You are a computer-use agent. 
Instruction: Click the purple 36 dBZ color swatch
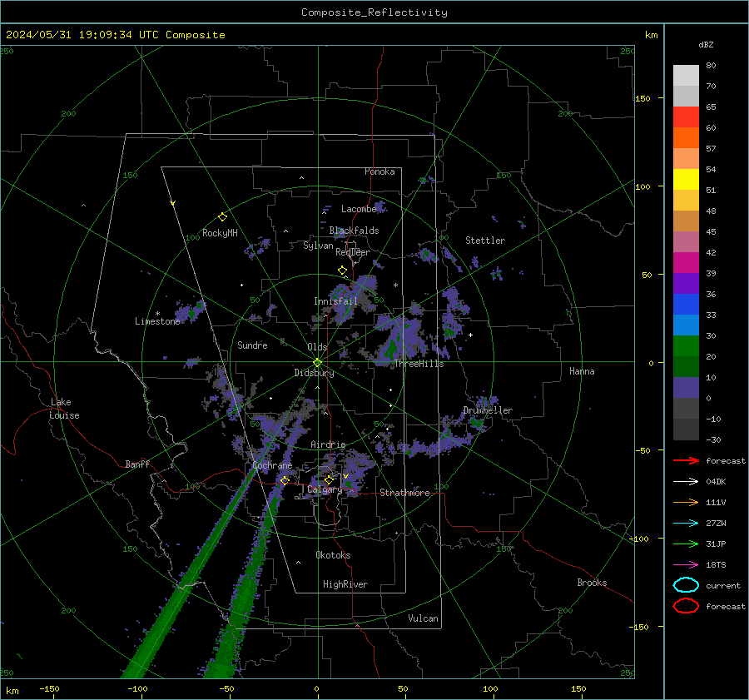[x=686, y=283]
